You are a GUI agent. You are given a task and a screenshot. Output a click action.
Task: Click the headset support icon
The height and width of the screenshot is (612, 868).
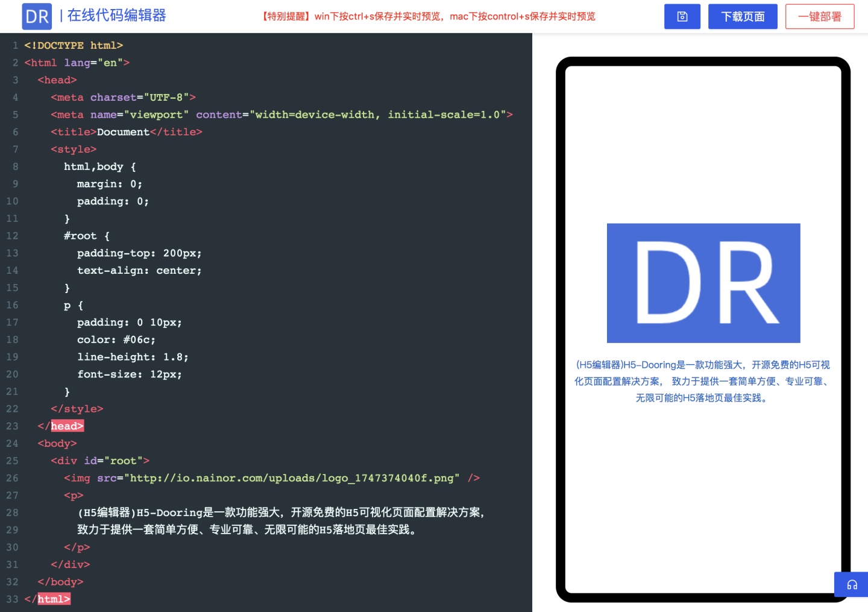pyautogui.click(x=852, y=584)
